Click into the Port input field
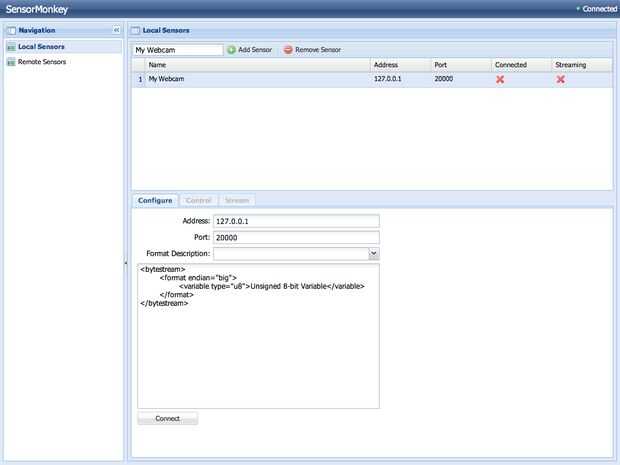Image resolution: width=620 pixels, height=465 pixels. (296, 238)
